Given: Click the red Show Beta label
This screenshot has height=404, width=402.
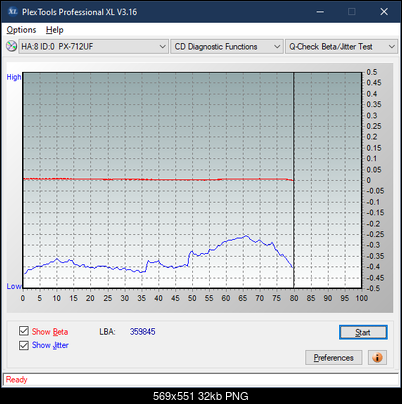Looking at the screenshot, I should (x=50, y=332).
